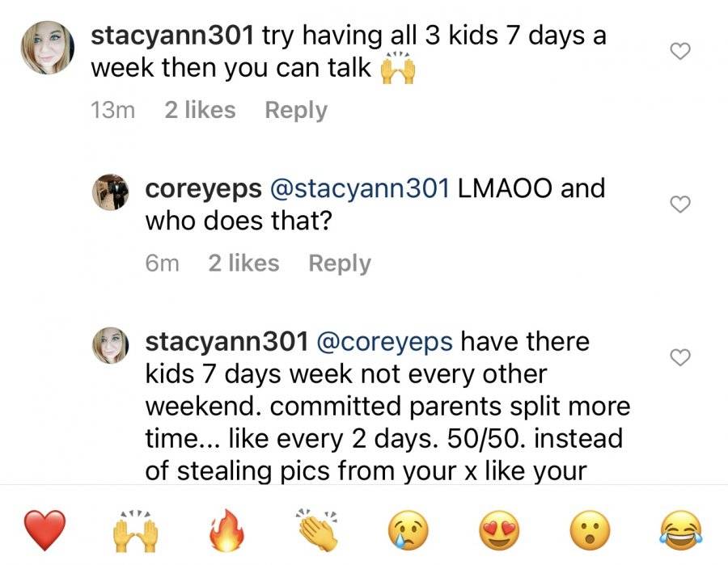
Task: Like coreyeps's 'LMAOO' reply comment
Action: (x=680, y=204)
